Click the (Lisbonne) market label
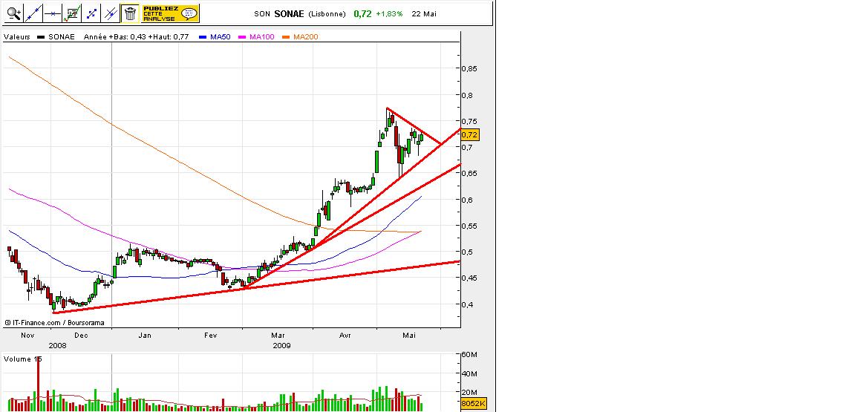 [x=327, y=14]
